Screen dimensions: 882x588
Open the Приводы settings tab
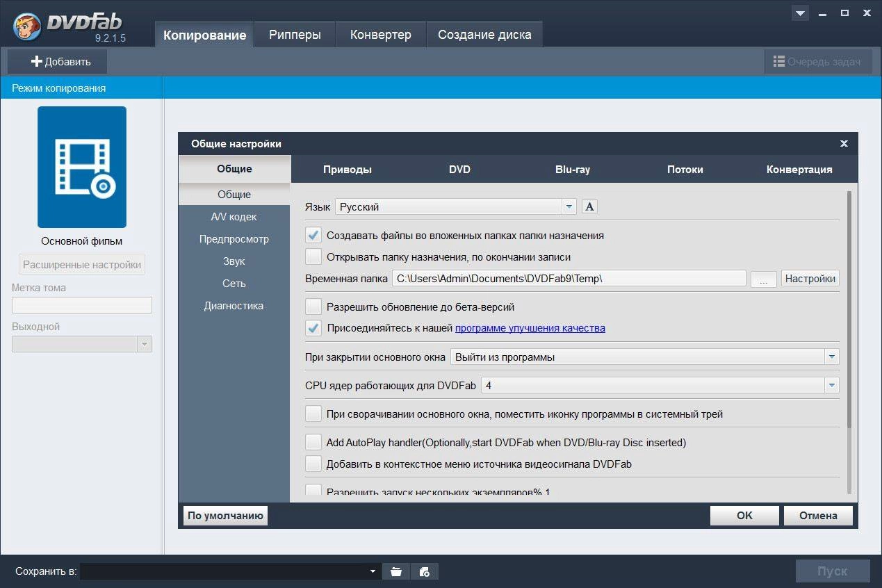[x=348, y=170]
